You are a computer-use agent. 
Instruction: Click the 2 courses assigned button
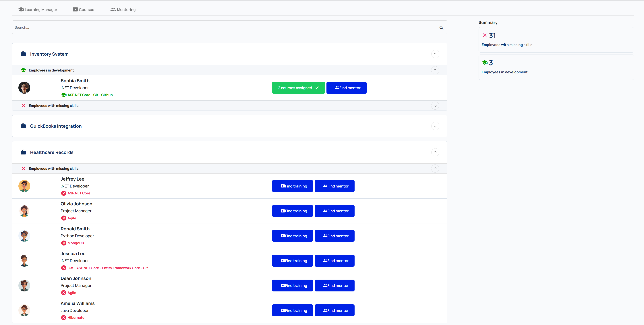coord(298,88)
